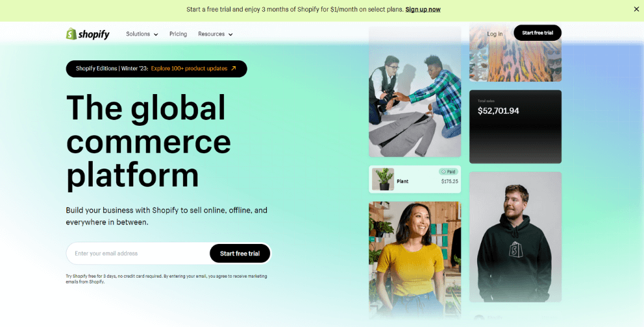This screenshot has height=327, width=644.
Task: Expand the Resources dropdown chevron
Action: (230, 34)
